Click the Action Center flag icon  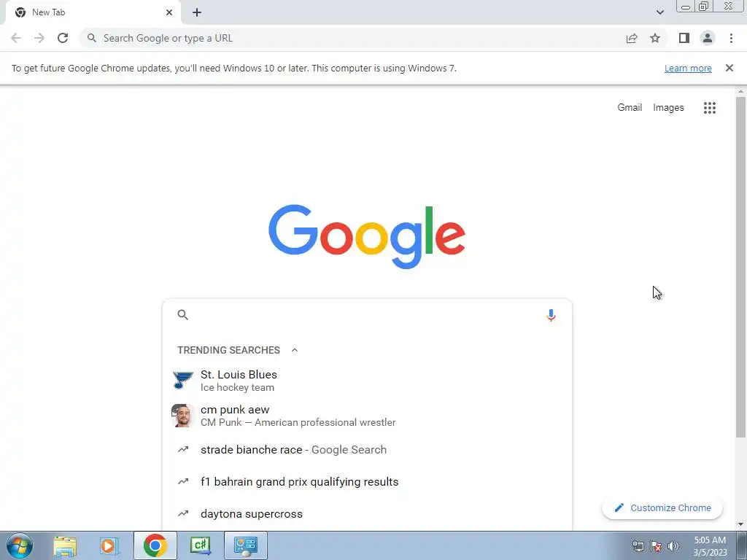(x=656, y=546)
